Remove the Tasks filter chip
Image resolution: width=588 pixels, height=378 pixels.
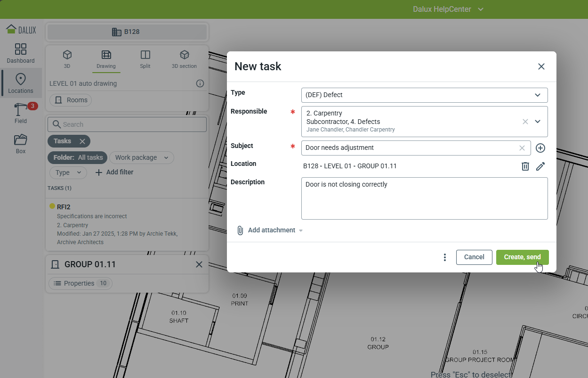[x=82, y=141]
